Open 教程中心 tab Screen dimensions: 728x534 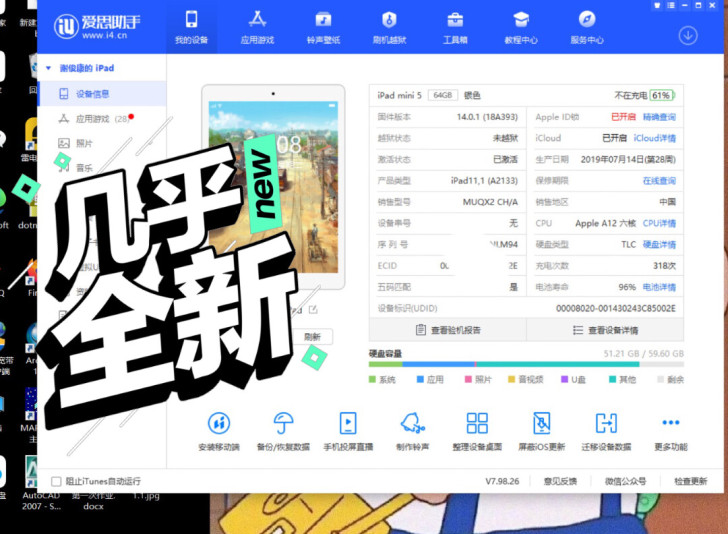coord(521,28)
